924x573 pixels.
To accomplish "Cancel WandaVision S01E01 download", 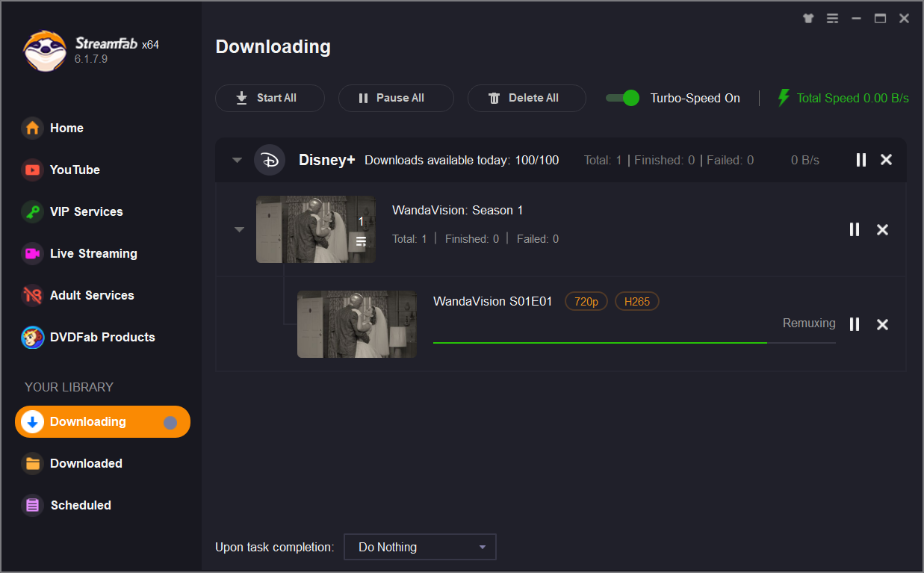I will coord(882,324).
